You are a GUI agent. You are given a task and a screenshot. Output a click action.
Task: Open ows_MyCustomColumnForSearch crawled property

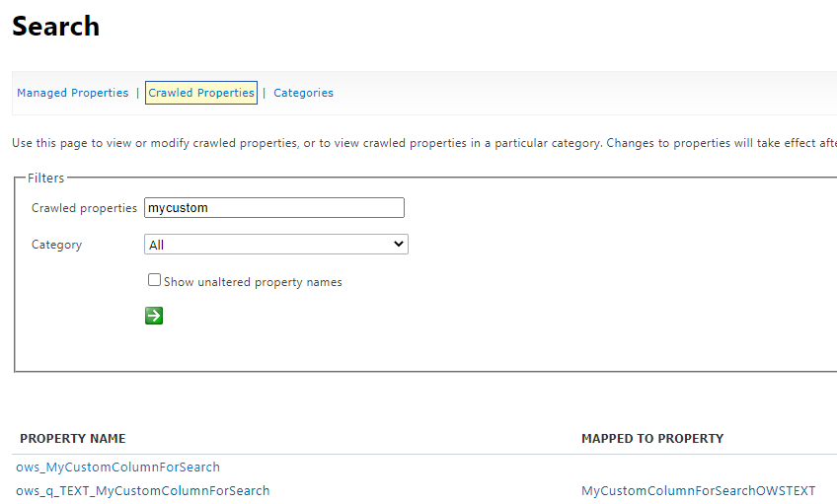[118, 468]
